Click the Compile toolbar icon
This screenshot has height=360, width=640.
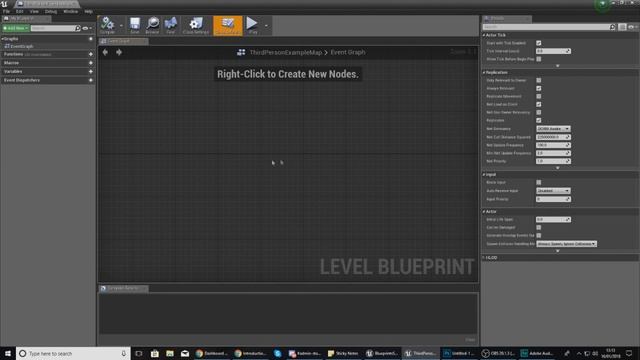click(108, 25)
